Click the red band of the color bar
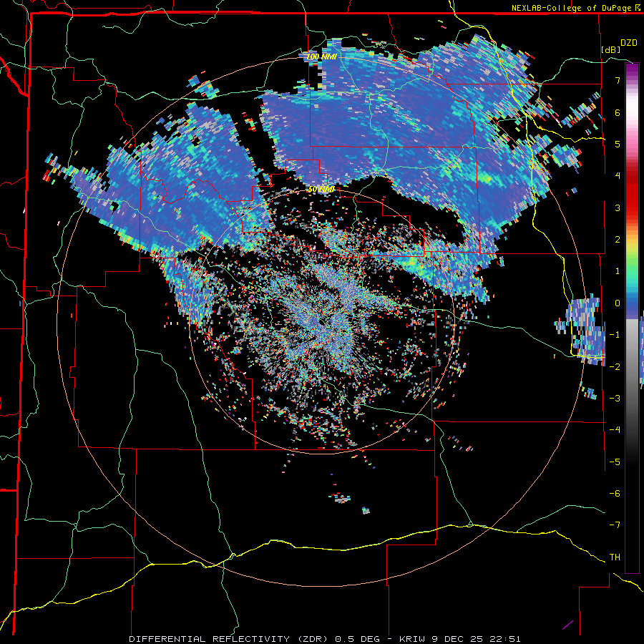 click(632, 193)
